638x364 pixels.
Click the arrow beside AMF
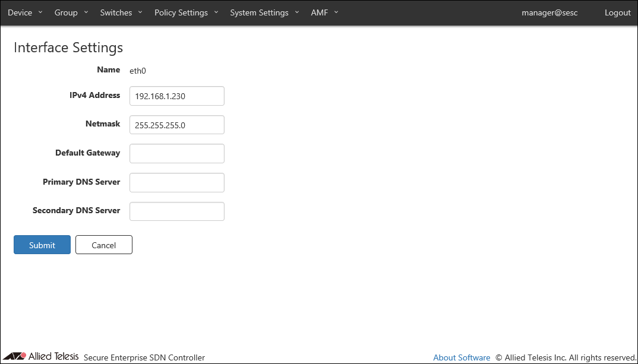click(336, 12)
